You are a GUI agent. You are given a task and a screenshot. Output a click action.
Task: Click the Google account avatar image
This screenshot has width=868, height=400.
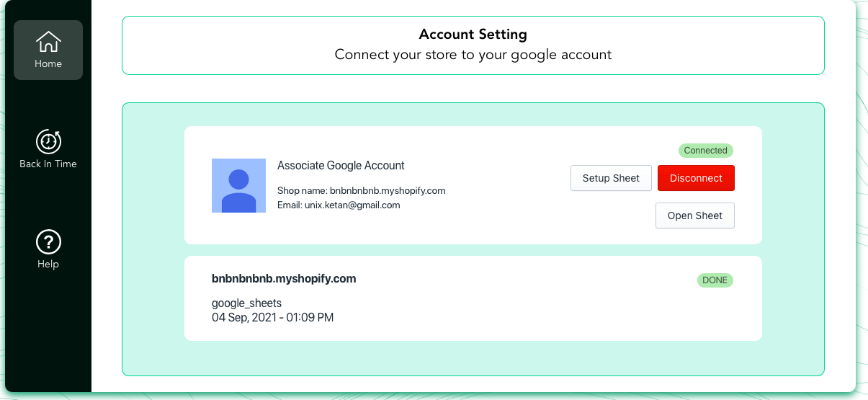pyautogui.click(x=238, y=185)
